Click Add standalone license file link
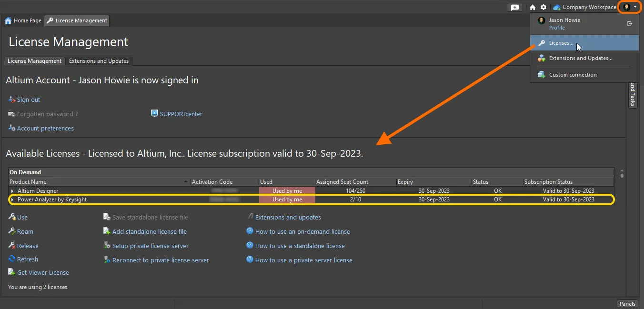Image resolution: width=644 pixels, height=309 pixels. coord(150,232)
